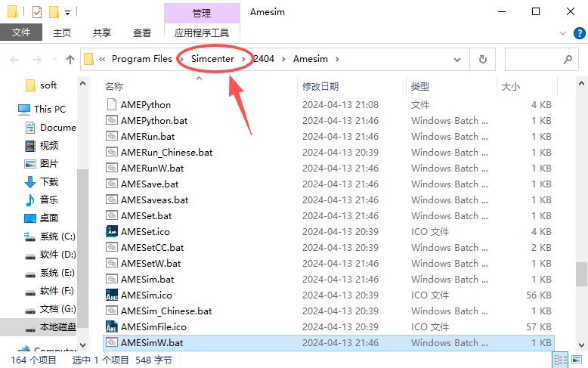Image resolution: width=588 pixels, height=368 pixels.
Task: Open the 文件 menu
Action: [x=21, y=32]
